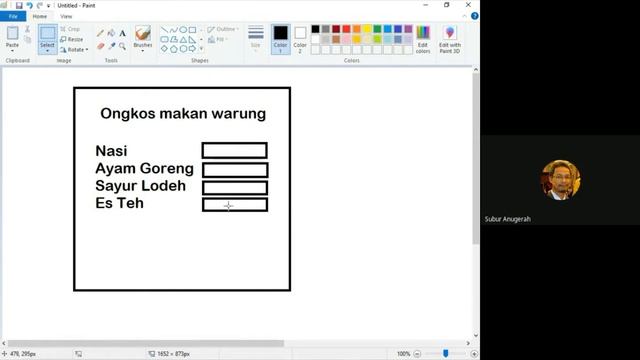Screen dimensions: 640x360
Task: Switch to the View ribbon tab
Action: pos(66,16)
